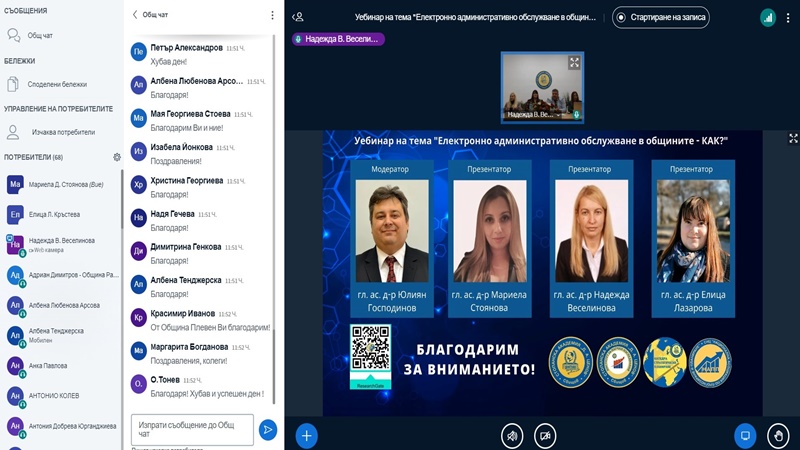
Task: Click Надя Гечева's chat avatar
Action: pos(139,218)
